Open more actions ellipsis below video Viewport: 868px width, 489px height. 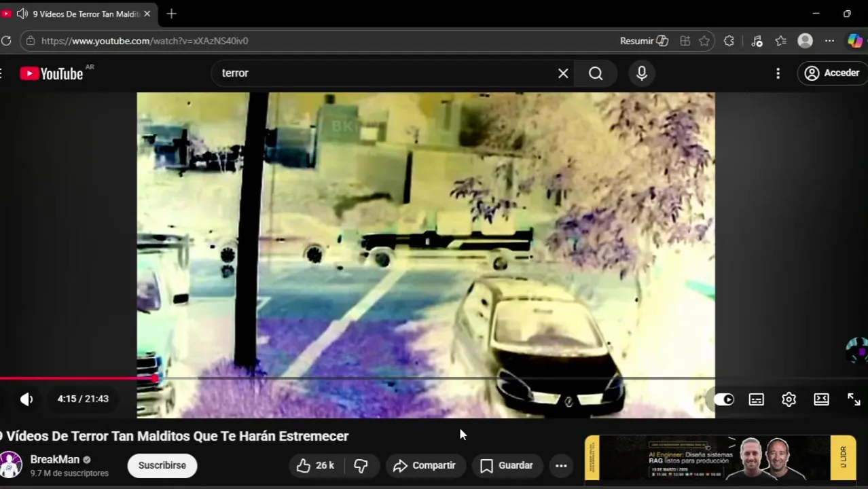561,465
